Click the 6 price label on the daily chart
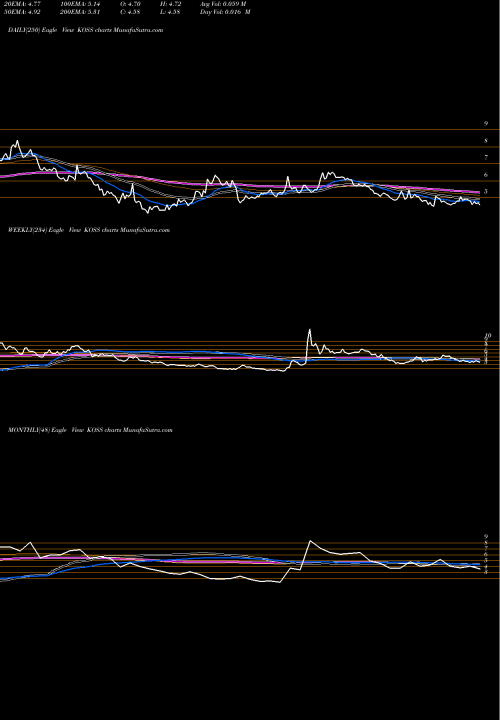 point(485,174)
